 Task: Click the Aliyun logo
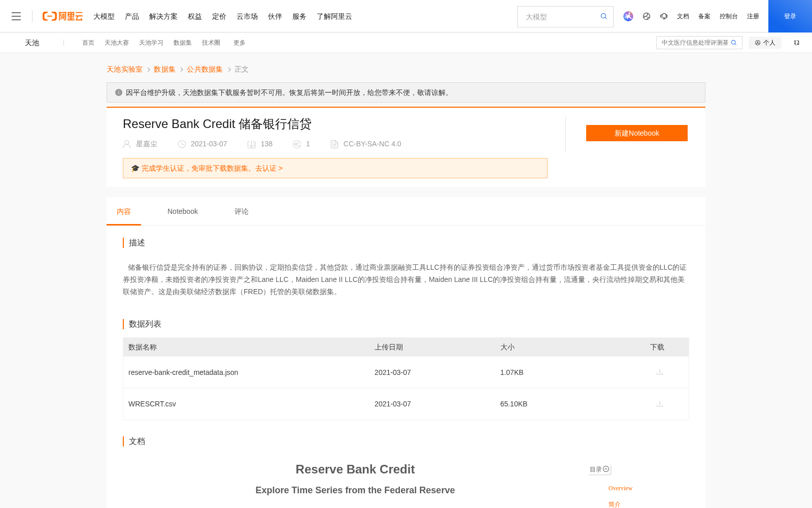pos(62,16)
